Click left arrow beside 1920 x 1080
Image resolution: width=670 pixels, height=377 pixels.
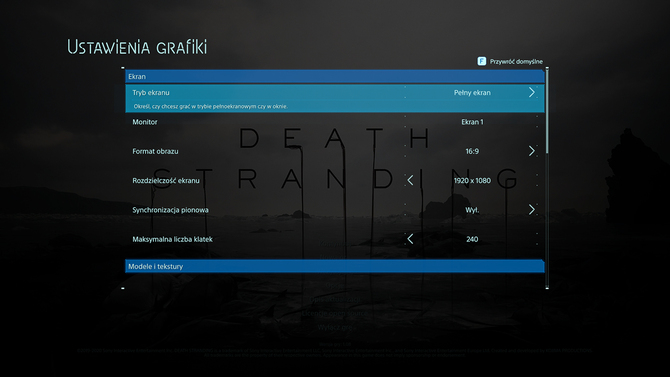410,180
